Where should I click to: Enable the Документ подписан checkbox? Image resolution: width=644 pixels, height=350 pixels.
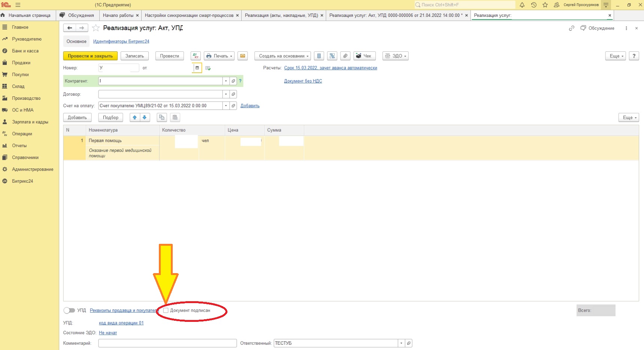pos(166,310)
